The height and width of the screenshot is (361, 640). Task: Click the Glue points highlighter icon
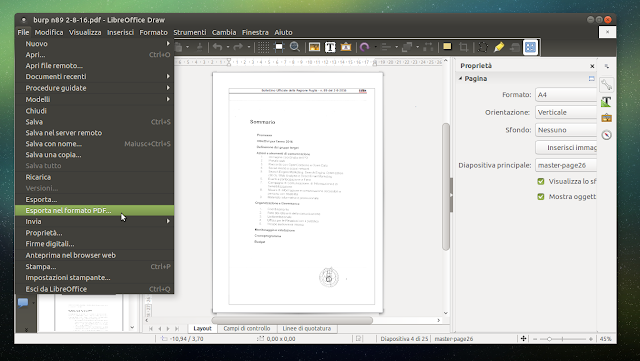499,47
